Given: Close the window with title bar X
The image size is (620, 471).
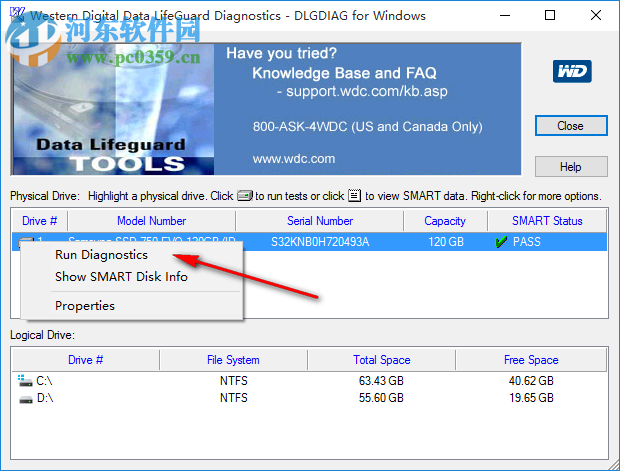Looking at the screenshot, I should pos(595,15).
